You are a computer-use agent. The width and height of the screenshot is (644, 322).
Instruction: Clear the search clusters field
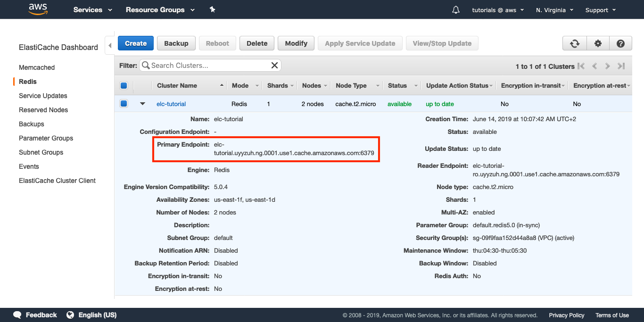click(x=274, y=66)
